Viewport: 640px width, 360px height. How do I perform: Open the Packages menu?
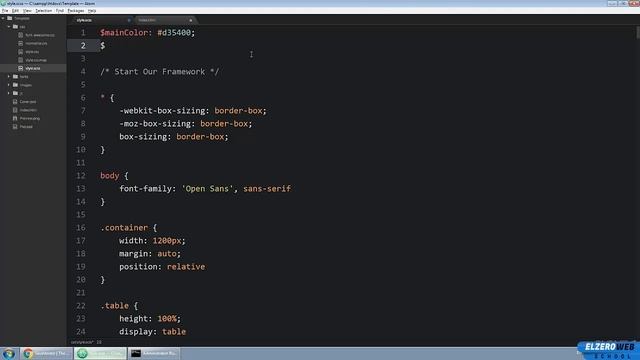point(76,11)
